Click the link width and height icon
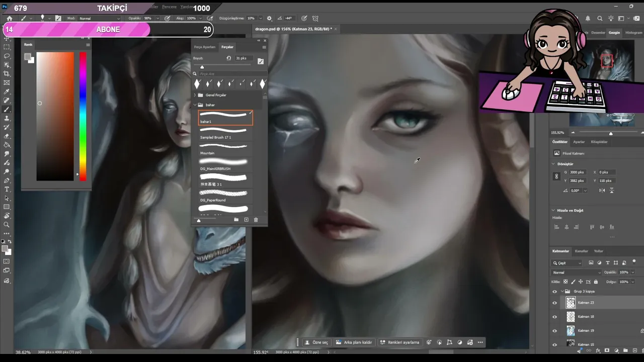Screen dimensions: 644x362 tap(556, 176)
